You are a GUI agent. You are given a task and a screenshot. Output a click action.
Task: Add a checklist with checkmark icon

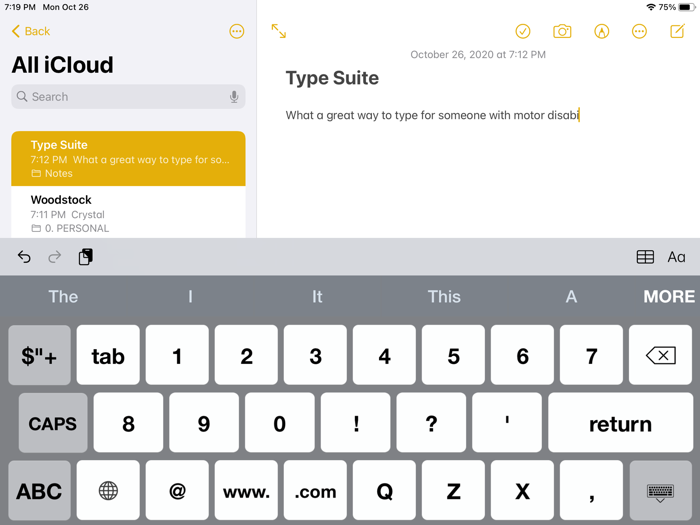(523, 31)
